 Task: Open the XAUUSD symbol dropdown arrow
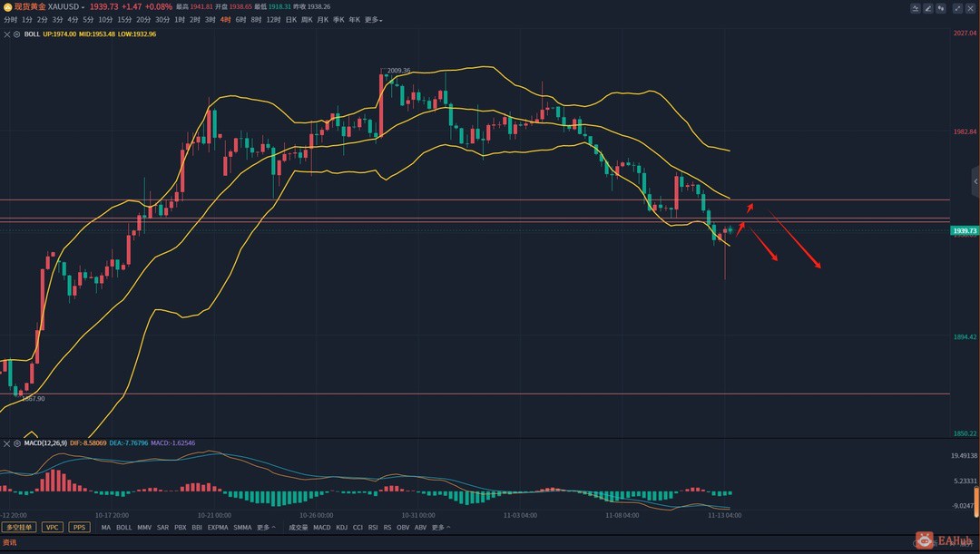83,7
